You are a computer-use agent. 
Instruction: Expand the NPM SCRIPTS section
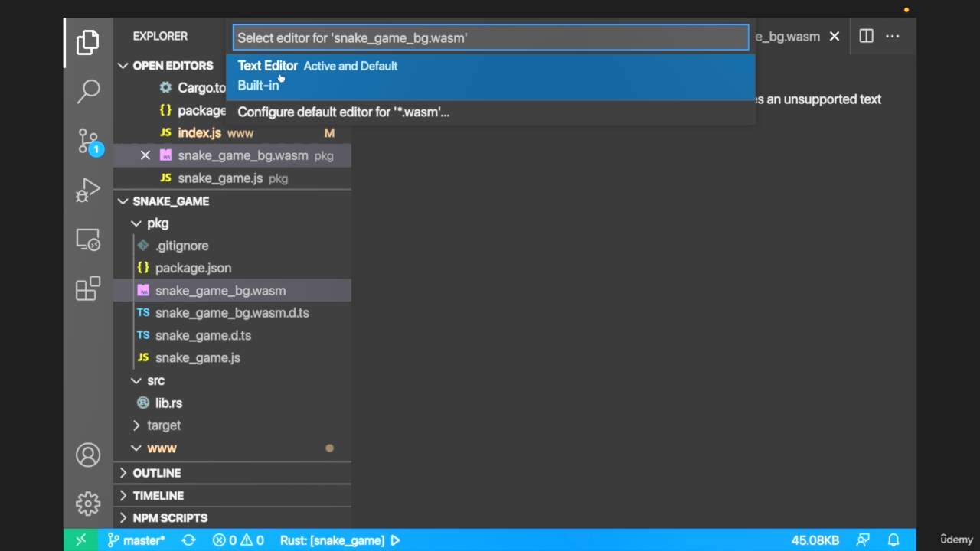pyautogui.click(x=169, y=518)
